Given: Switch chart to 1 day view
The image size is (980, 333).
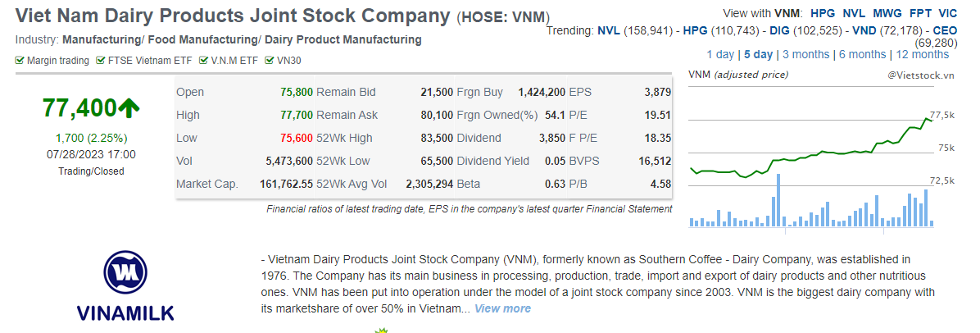Looking at the screenshot, I should pyautogui.click(x=720, y=54).
